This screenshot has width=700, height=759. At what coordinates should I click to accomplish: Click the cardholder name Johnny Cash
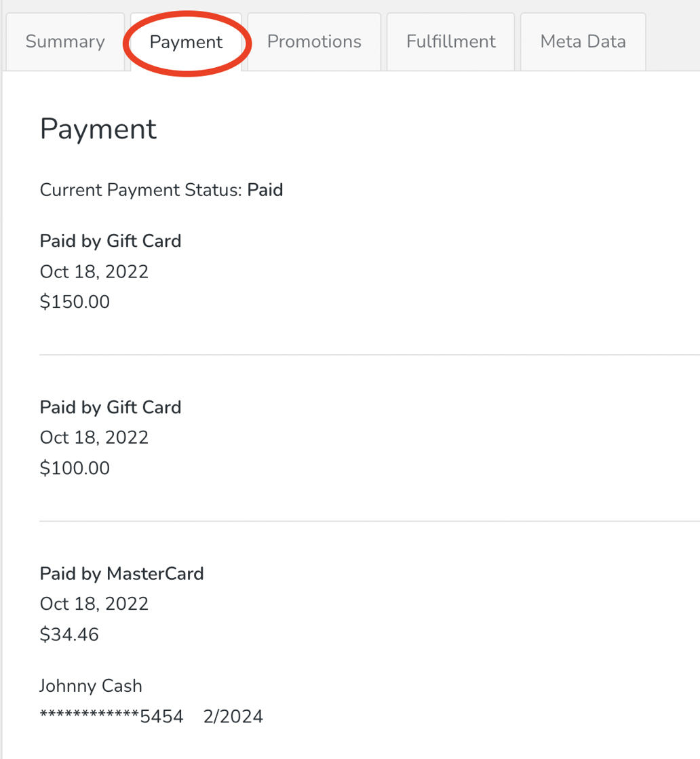(x=90, y=686)
